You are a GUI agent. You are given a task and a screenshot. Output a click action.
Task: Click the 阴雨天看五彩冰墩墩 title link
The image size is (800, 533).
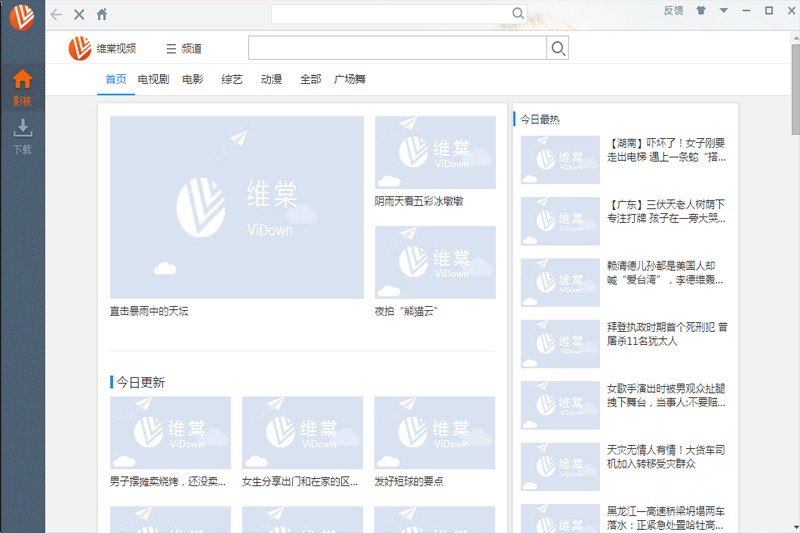[419, 201]
